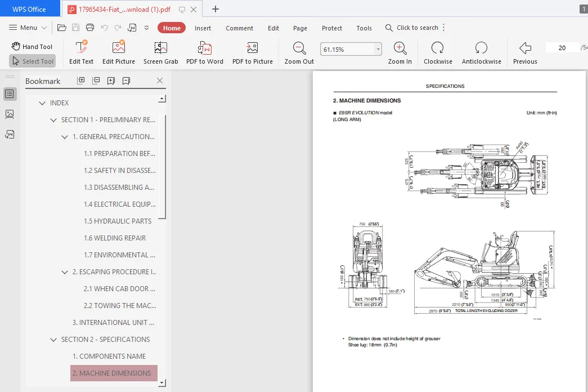The width and height of the screenshot is (588, 392).
Task: Open bookmark 1. COMPONENTS NAME
Action: [x=109, y=357]
